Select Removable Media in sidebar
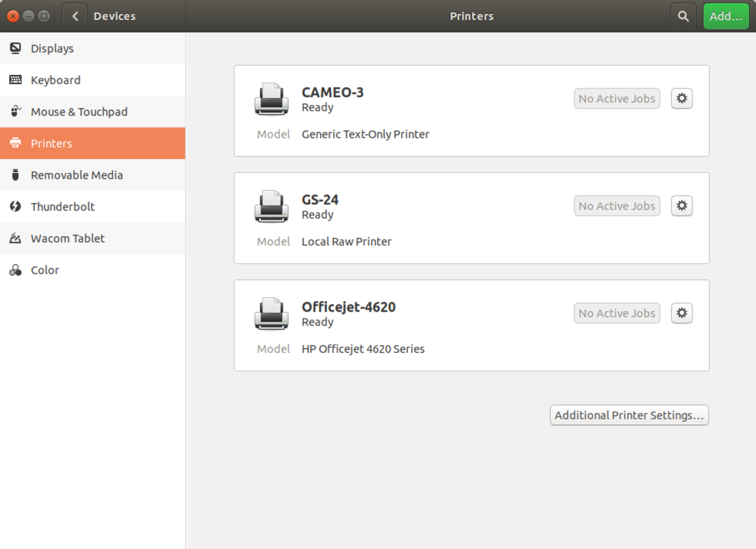 76,175
